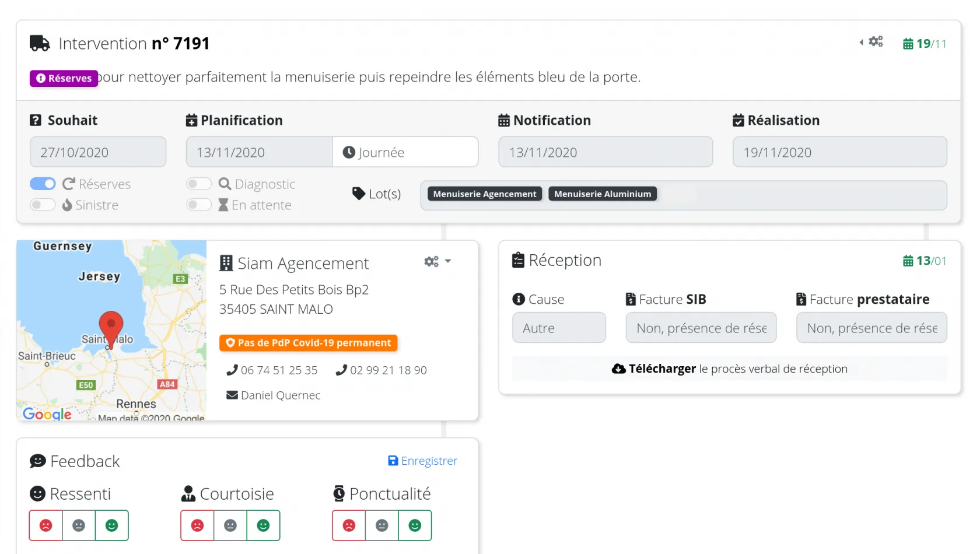Select the happy face under Courtoisie

(x=263, y=525)
